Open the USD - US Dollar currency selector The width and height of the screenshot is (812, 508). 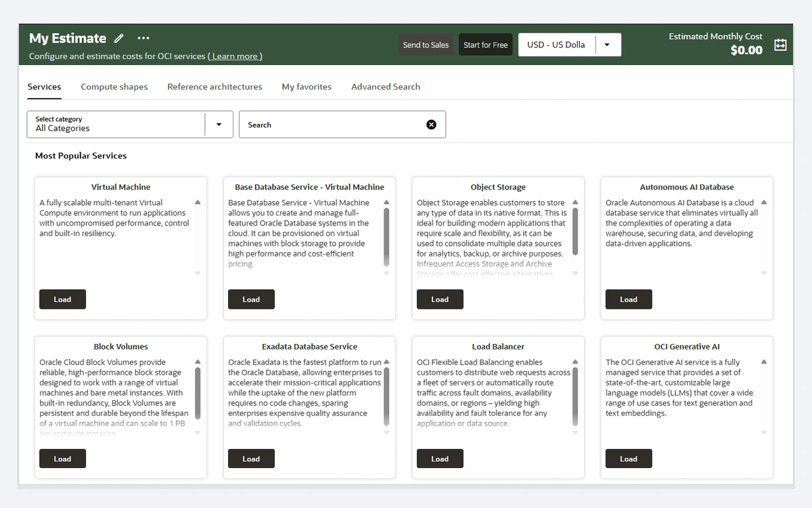click(x=570, y=45)
